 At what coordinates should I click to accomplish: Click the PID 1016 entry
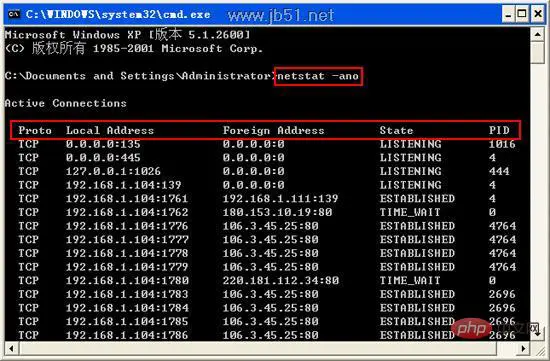(502, 144)
